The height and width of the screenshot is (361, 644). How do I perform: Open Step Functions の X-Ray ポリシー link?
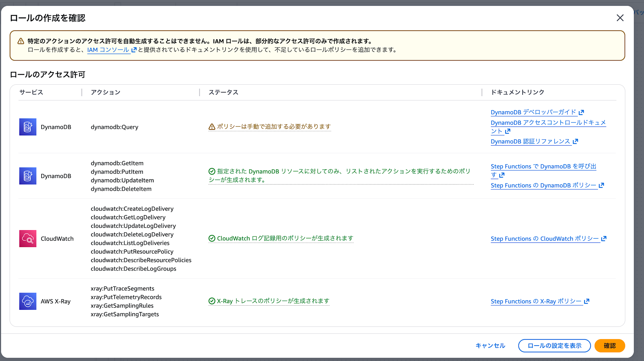click(536, 301)
